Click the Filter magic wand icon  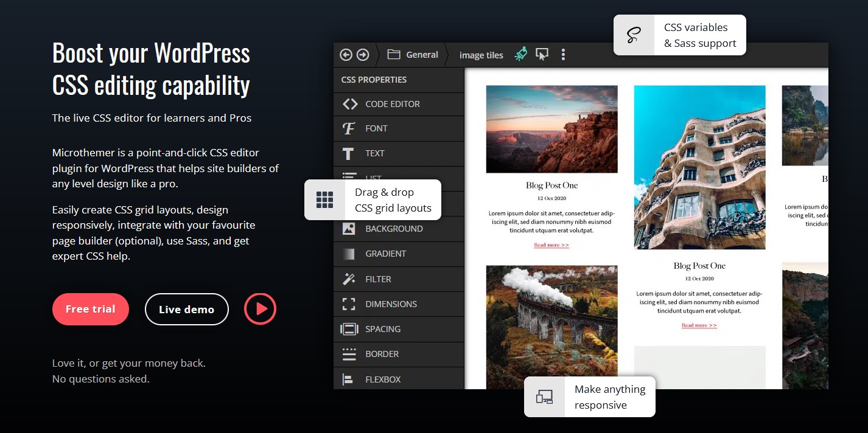pos(349,279)
